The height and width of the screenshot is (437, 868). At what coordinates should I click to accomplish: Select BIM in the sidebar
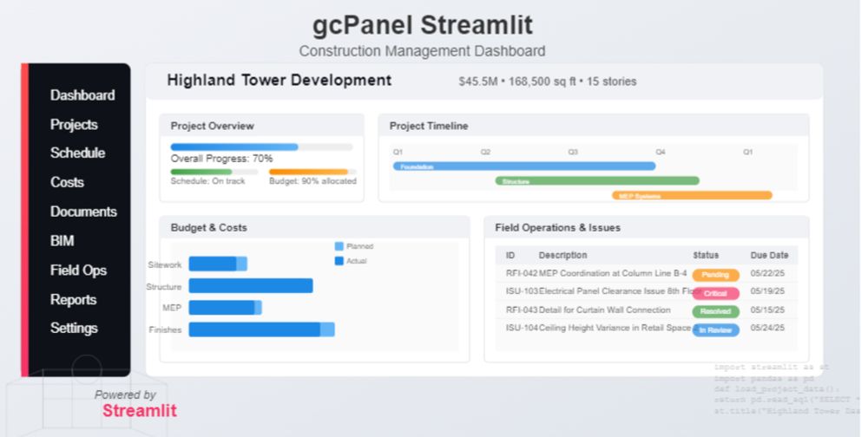pyautogui.click(x=62, y=241)
